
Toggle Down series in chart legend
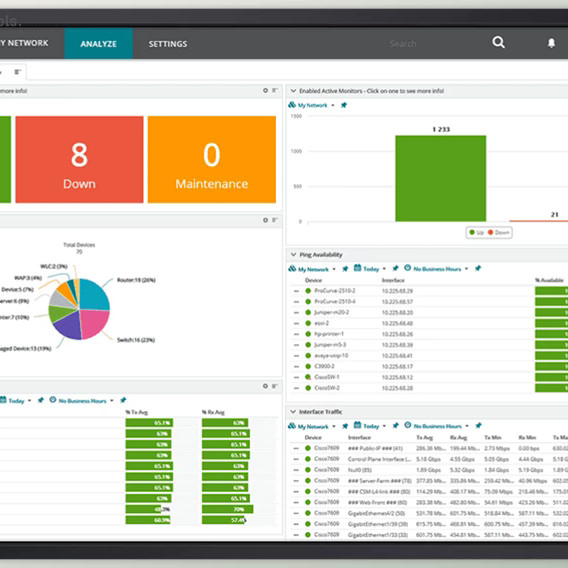(499, 232)
